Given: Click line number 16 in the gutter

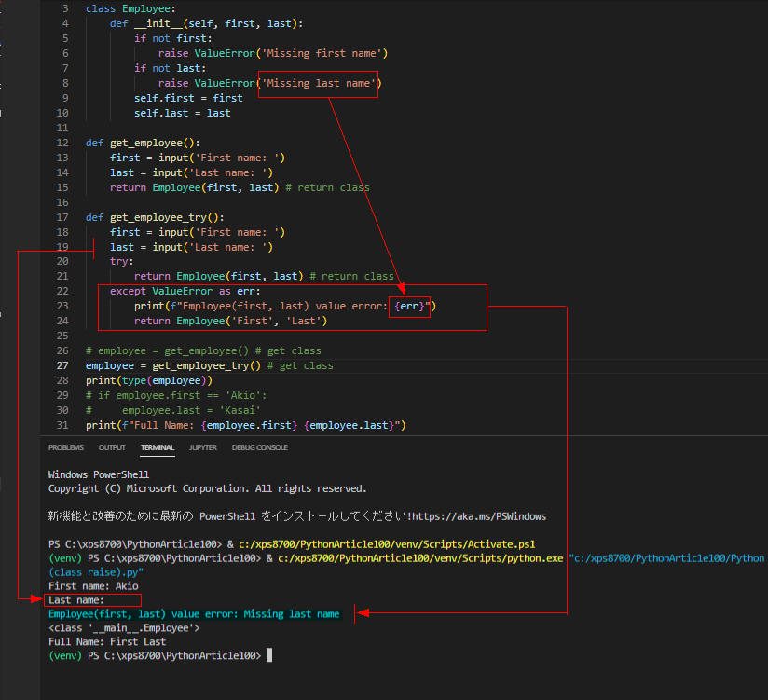Looking at the screenshot, I should [62, 202].
